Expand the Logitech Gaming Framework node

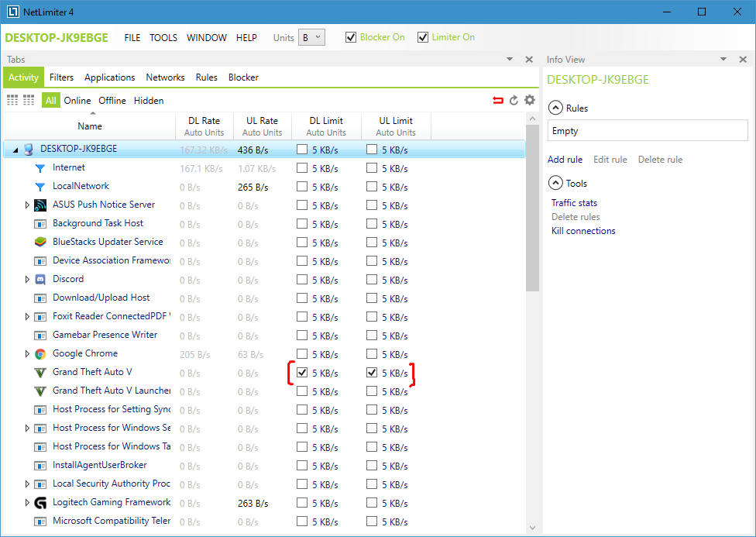27,503
